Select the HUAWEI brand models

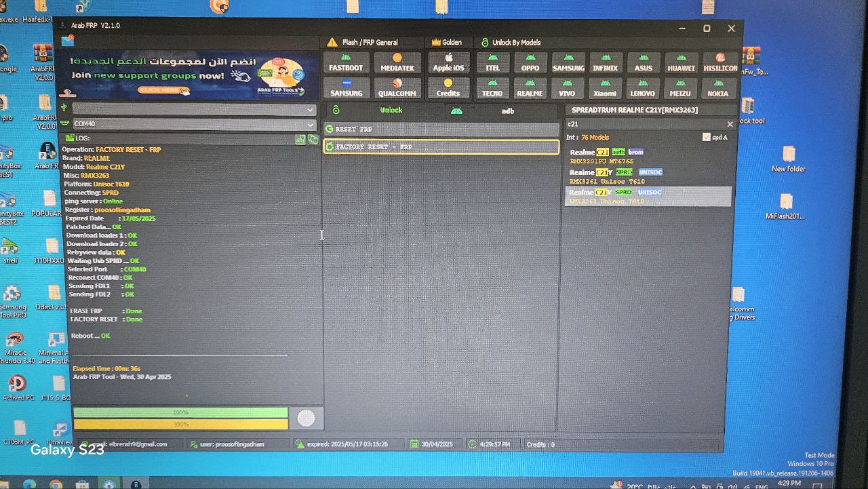pos(681,62)
